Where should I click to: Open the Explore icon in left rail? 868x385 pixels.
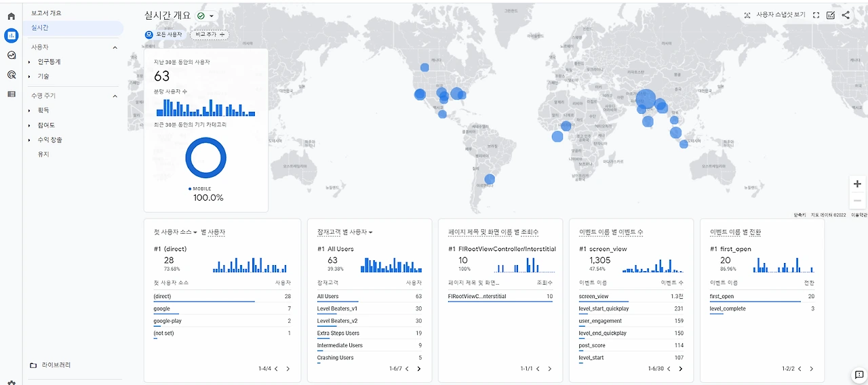point(11,55)
